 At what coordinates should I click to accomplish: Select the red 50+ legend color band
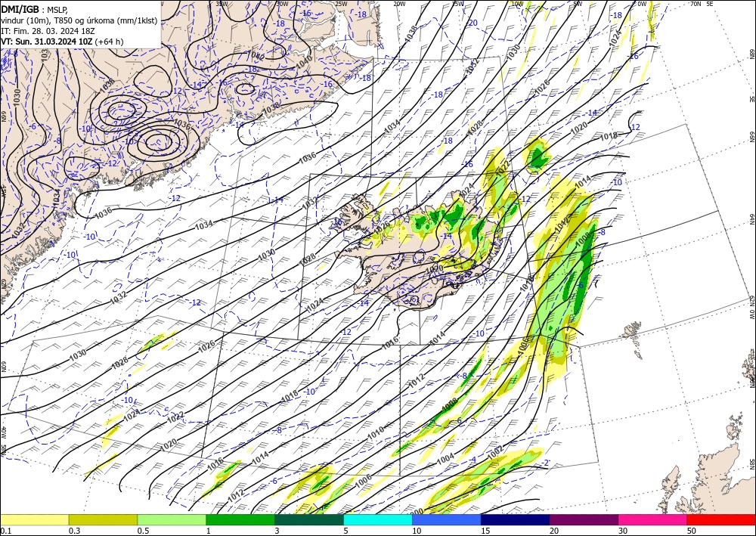coord(721,519)
